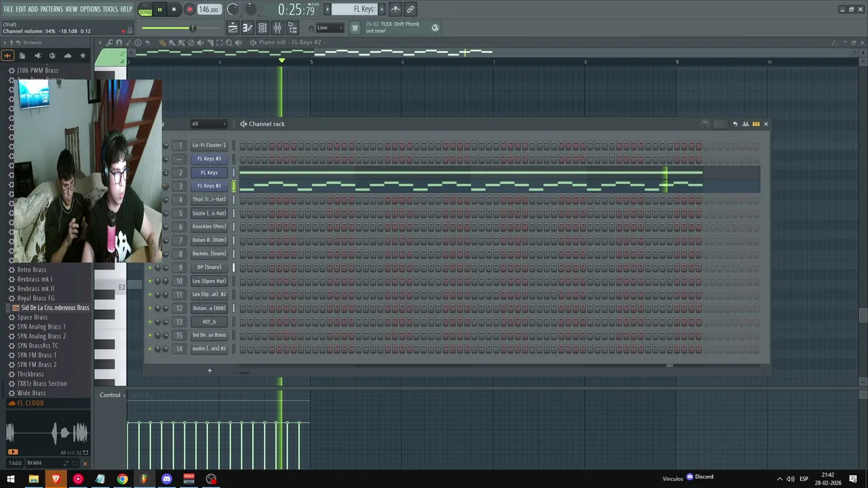Image resolution: width=868 pixels, height=488 pixels.
Task: Click the Thot Ti..i-Hat) channel button
Action: [209, 199]
